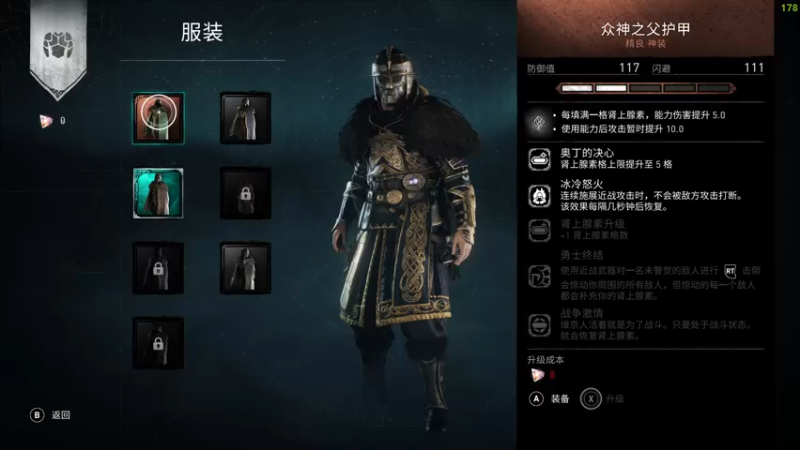Click the A 装备 equip button
800x450 pixels.
[x=549, y=399]
